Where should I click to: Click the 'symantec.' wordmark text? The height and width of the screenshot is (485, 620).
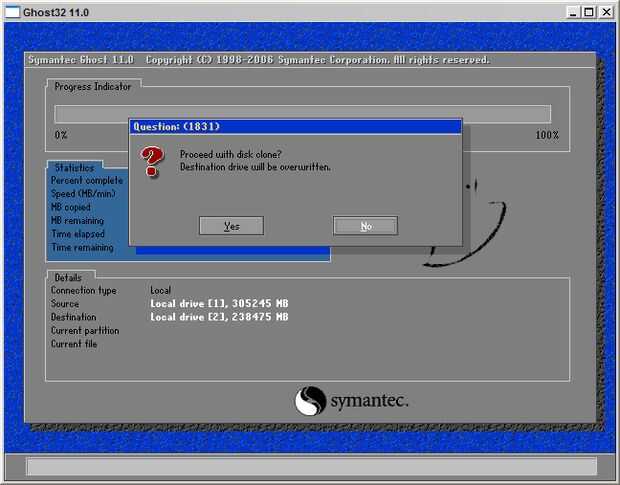pyautogui.click(x=369, y=401)
